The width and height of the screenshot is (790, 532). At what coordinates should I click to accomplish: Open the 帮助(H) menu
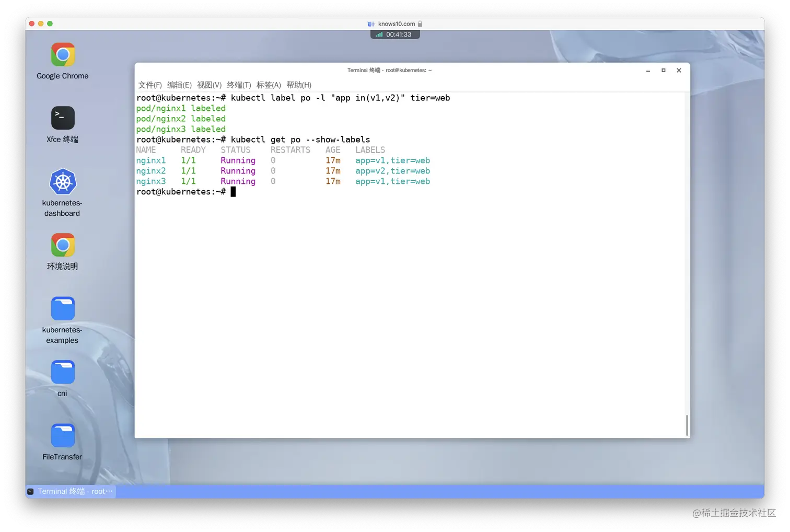tap(299, 85)
